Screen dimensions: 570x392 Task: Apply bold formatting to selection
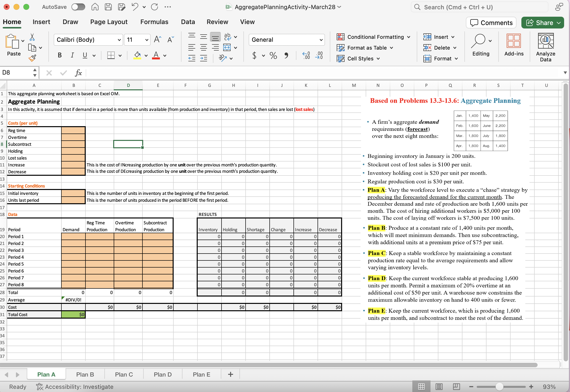pyautogui.click(x=59, y=55)
